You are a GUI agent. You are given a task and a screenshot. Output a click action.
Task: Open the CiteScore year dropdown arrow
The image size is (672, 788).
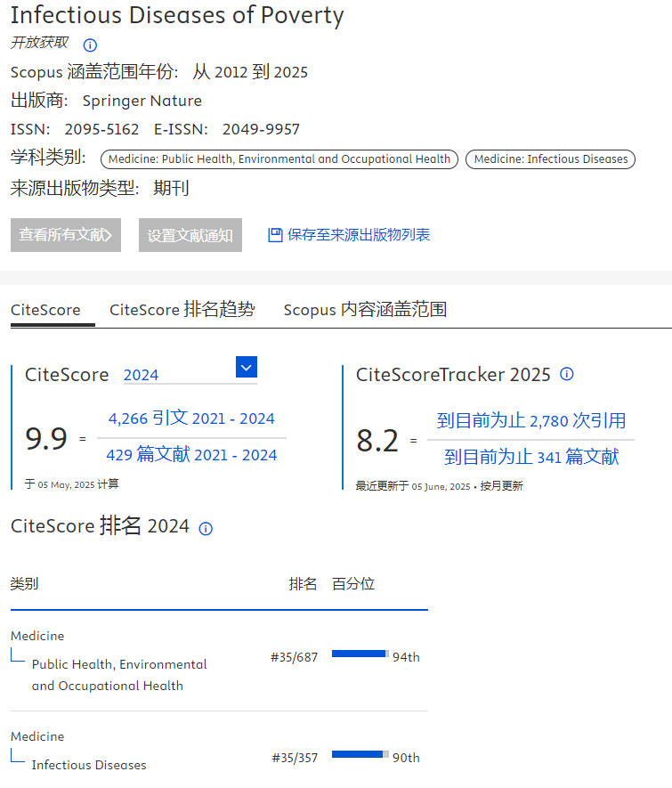click(247, 367)
